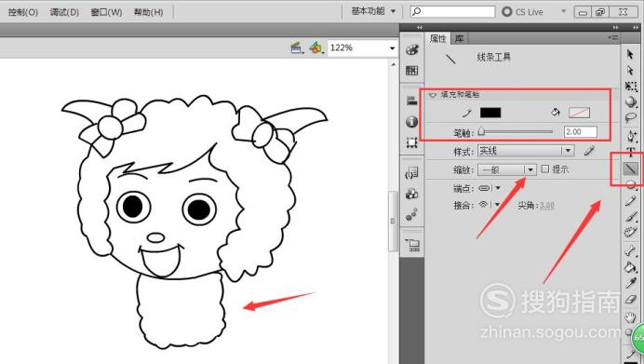The width and height of the screenshot is (644, 364).
Task: Open the 样式 style dropdown
Action: coord(525,151)
